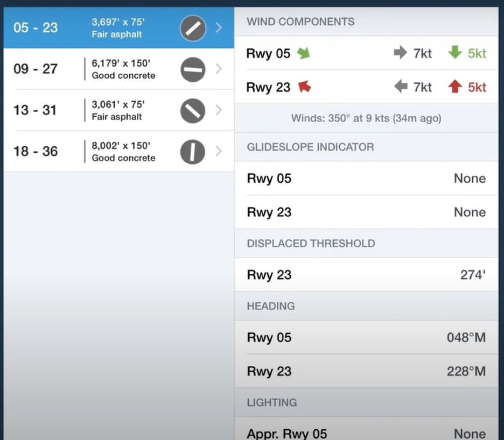Open runway 18-36 details chevron
Screen dimensions: 504x440
[x=219, y=151]
